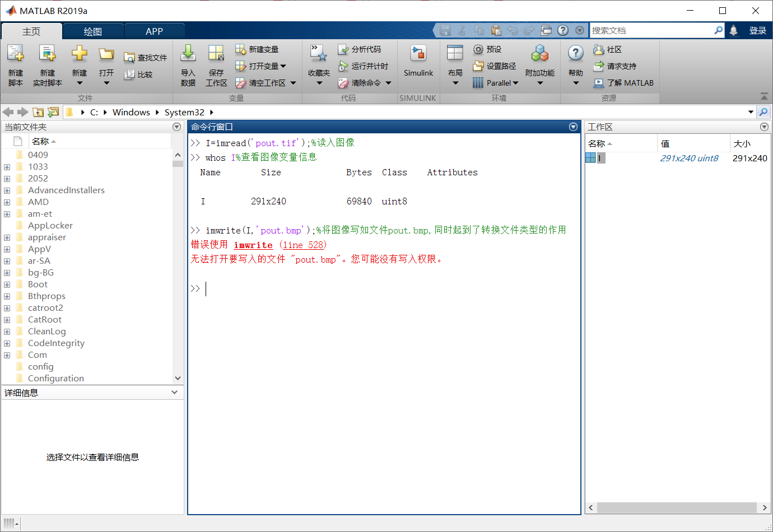The width and height of the screenshot is (773, 532).
Task: Open the Parallel dropdown menu
Action: [496, 83]
